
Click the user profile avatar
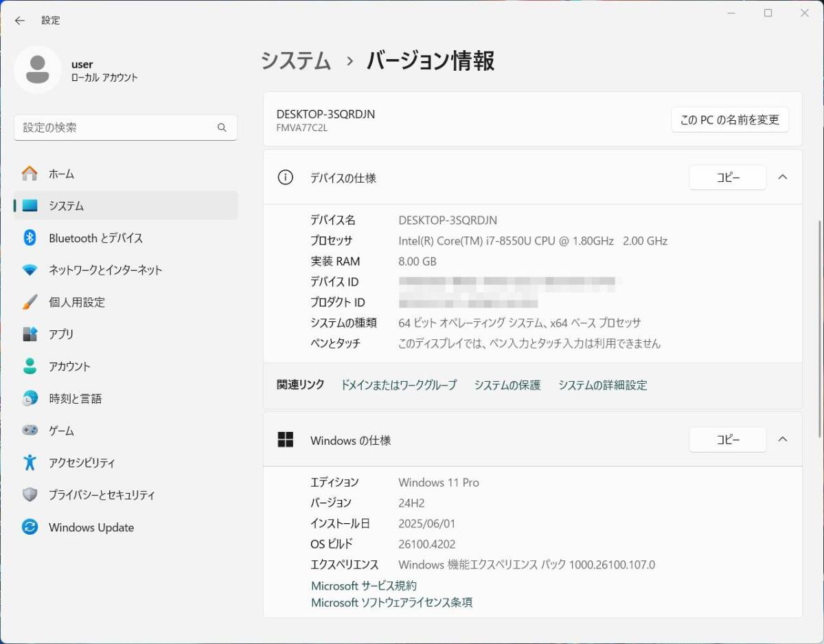[38, 70]
